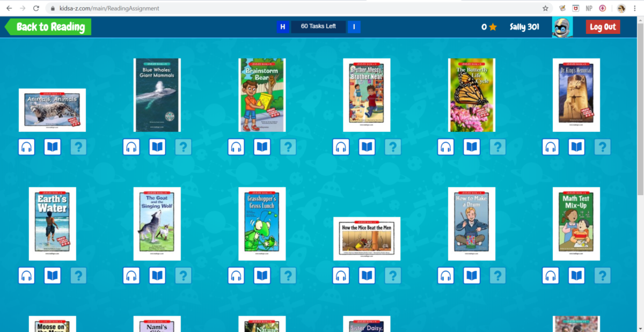Click the Log Out button

point(603,26)
